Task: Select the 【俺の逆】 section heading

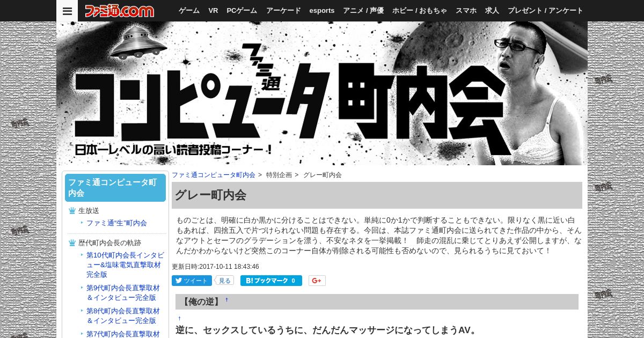Action: click(x=201, y=302)
